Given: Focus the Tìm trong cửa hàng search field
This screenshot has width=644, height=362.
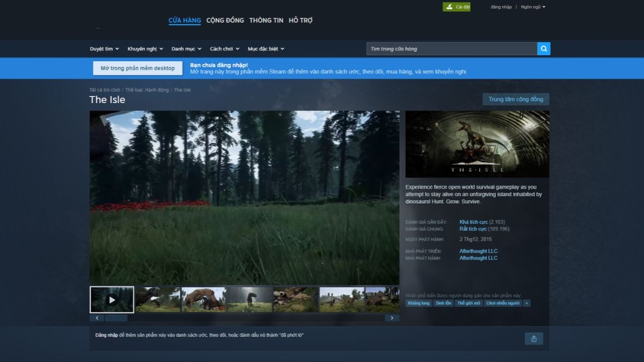Looking at the screenshot, I should (x=452, y=49).
